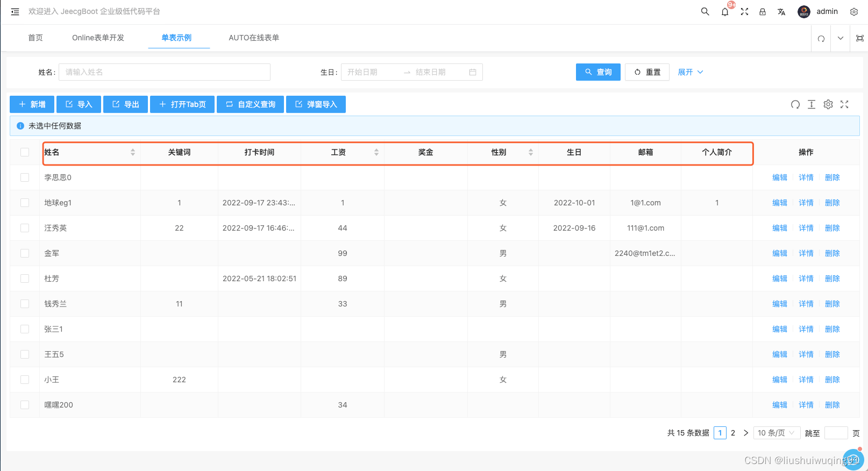Click the 开始日期 start date field
868x471 pixels.
point(371,72)
